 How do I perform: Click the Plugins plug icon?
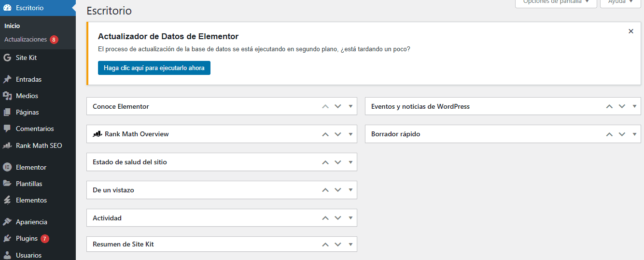[x=7, y=238]
